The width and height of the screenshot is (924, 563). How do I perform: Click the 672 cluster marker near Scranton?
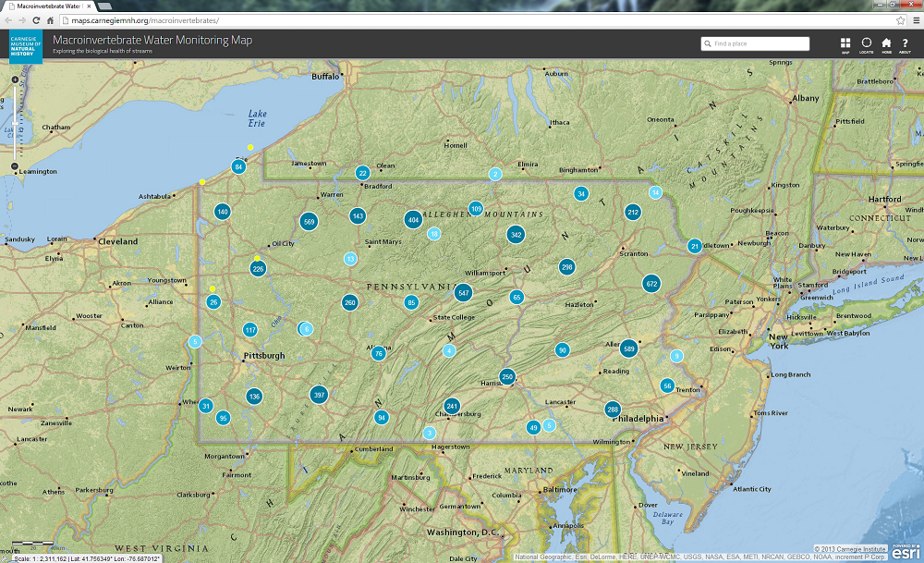(x=653, y=284)
